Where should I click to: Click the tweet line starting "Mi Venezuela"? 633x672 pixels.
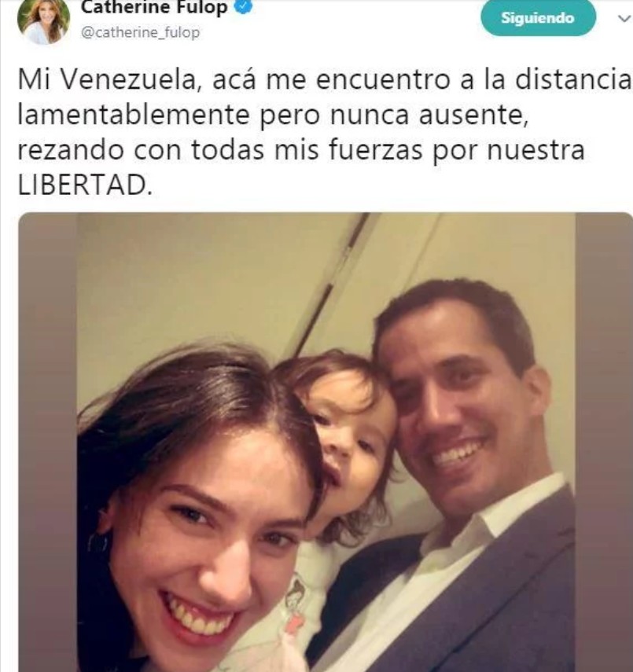coord(324,79)
